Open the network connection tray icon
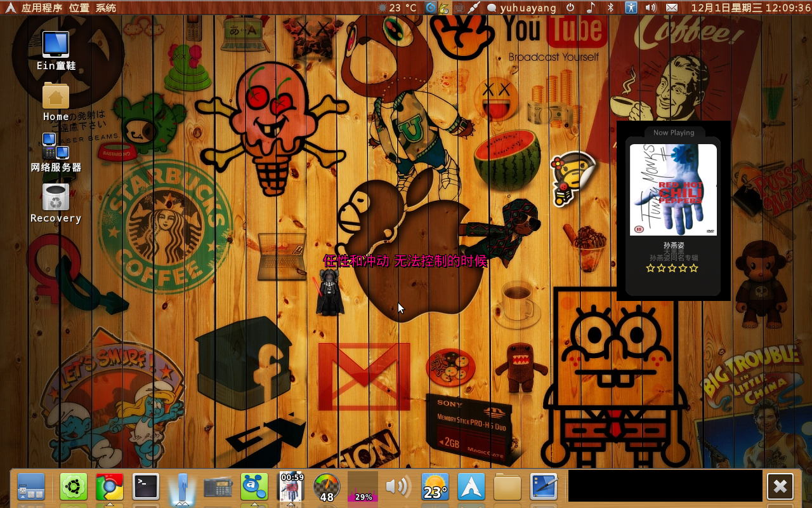The image size is (812, 508). [x=473, y=8]
